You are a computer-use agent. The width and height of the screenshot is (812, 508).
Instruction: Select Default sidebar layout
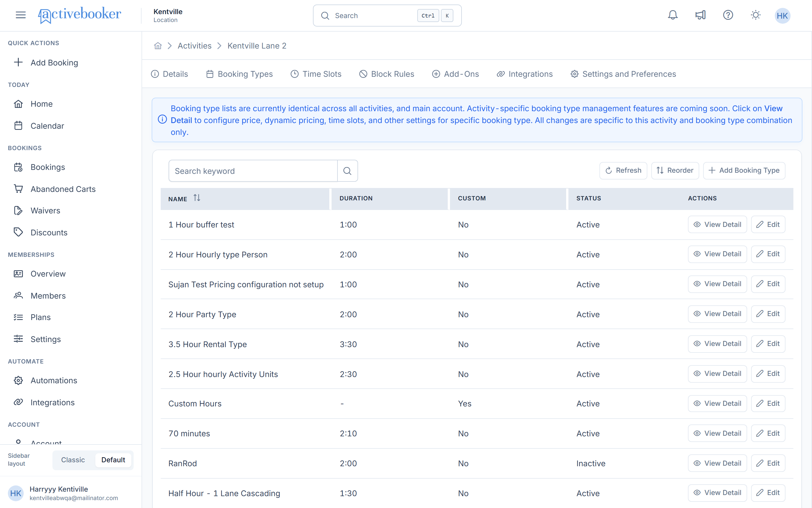click(113, 460)
